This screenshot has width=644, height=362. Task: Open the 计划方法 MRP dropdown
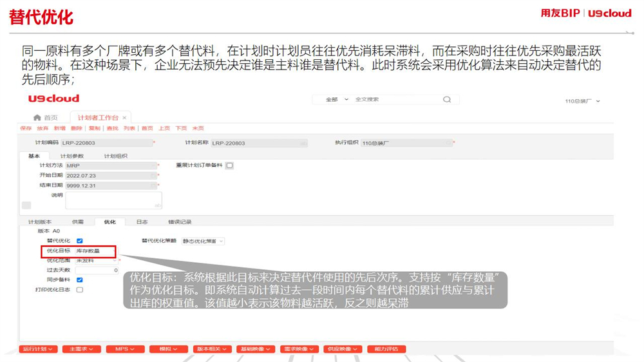[x=111, y=166]
